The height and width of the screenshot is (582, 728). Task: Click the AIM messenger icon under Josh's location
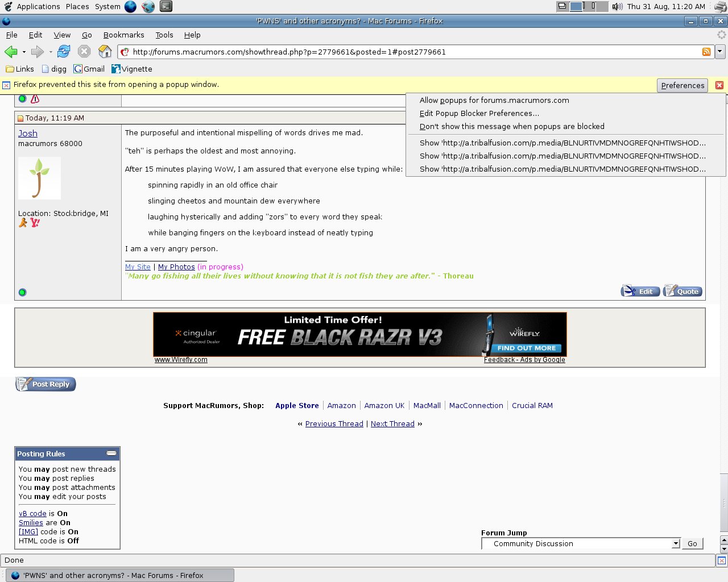[23, 223]
